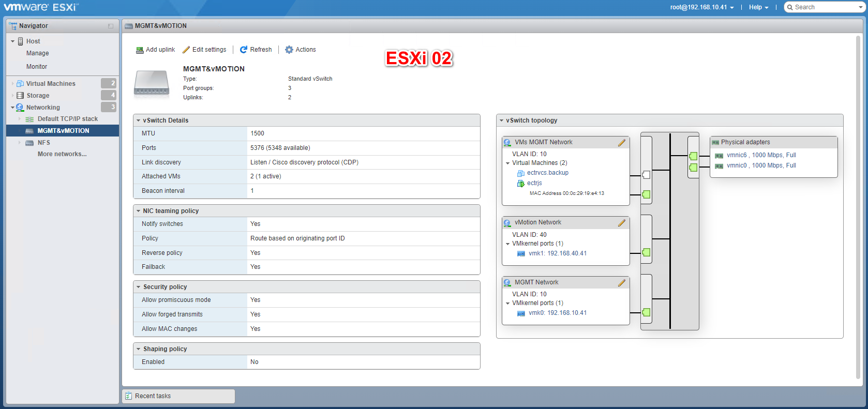Click the NFS switch icon
The image size is (868, 409).
(29, 143)
